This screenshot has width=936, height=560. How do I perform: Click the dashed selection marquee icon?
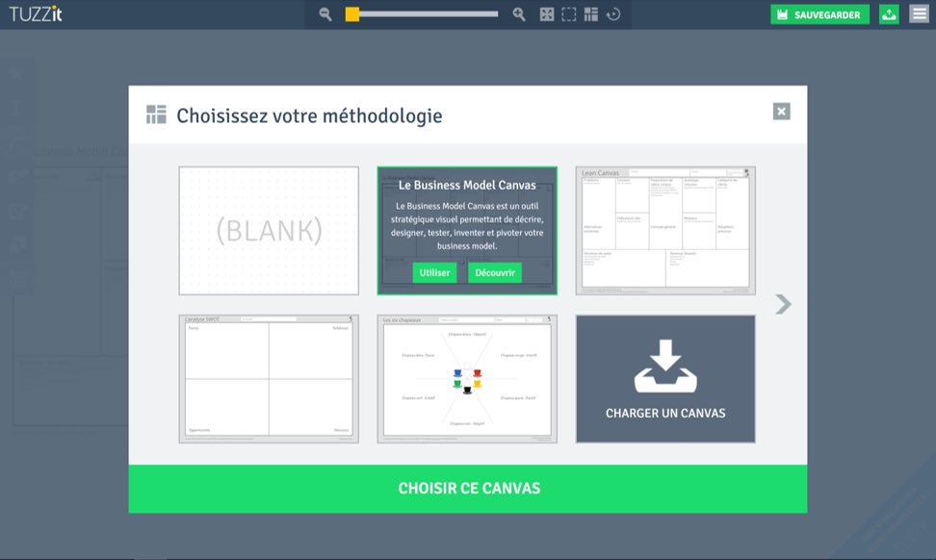(x=569, y=14)
